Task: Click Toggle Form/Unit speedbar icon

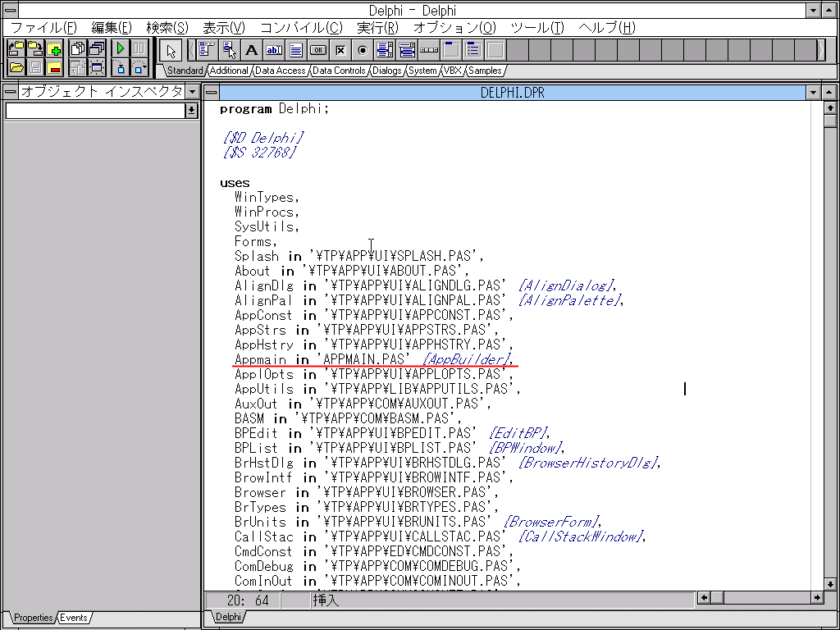Action: [x=78, y=67]
